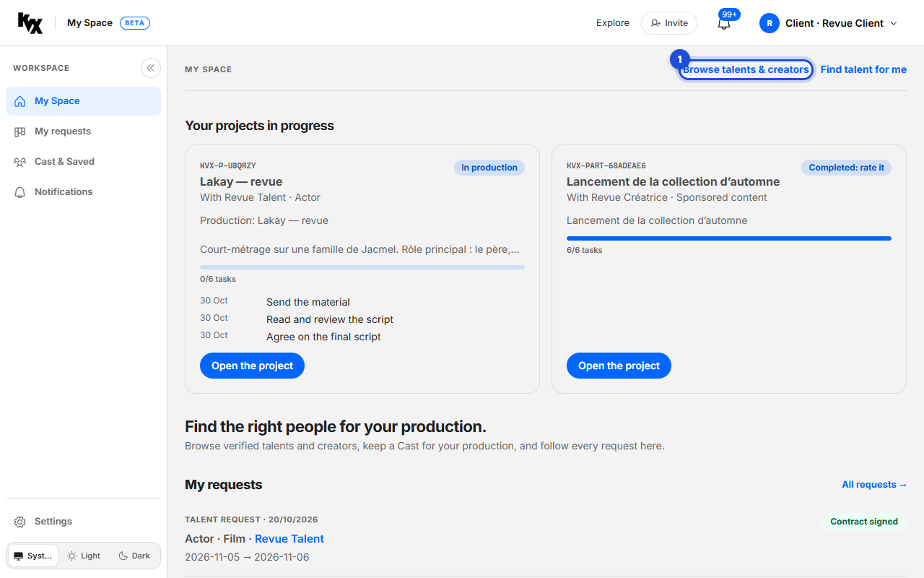Click Browse talents & creators
The width and height of the screenshot is (924, 578).
[746, 69]
